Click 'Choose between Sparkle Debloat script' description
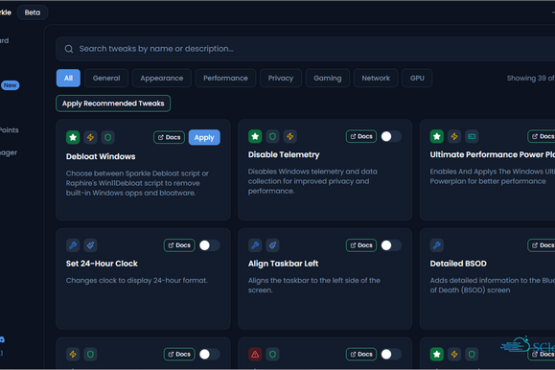The image size is (555, 370). 137,183
